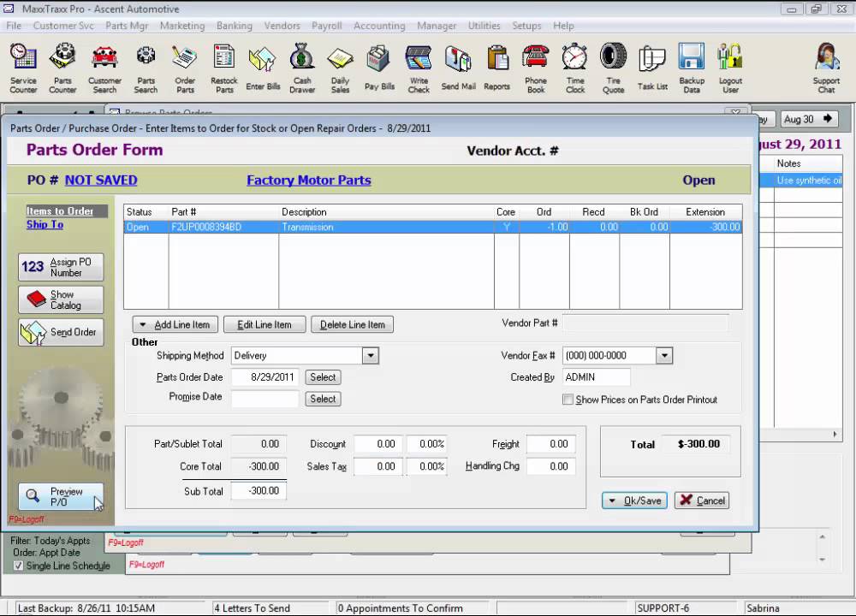Open the Accounting menu
This screenshot has width=856, height=616.
tap(379, 26)
